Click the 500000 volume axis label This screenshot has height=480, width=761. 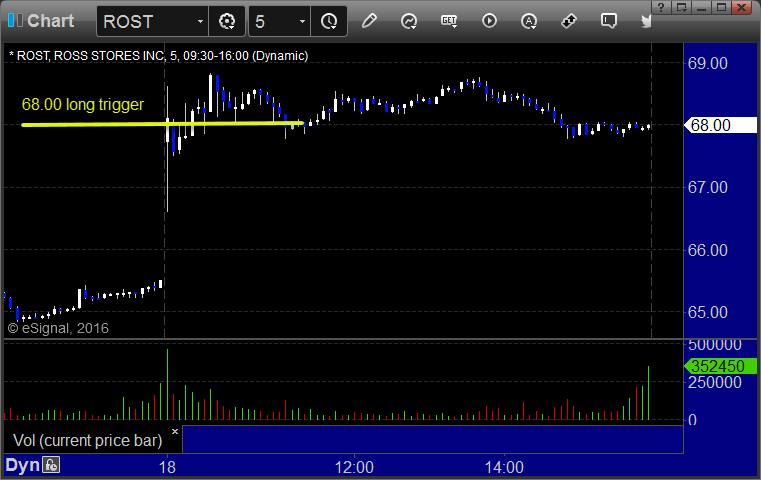[x=715, y=345]
